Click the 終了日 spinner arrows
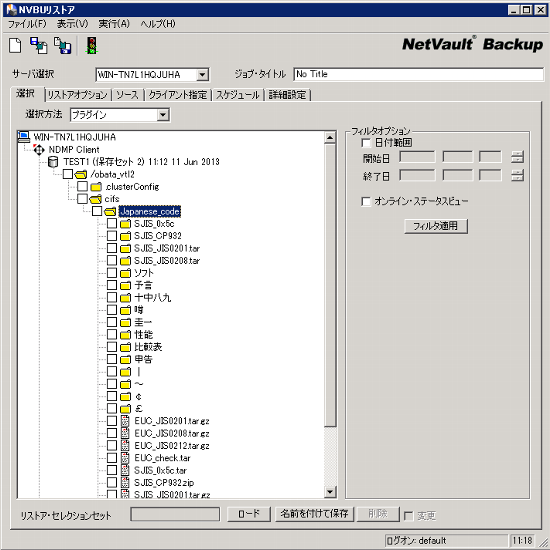This screenshot has height=550, width=550. pyautogui.click(x=517, y=175)
